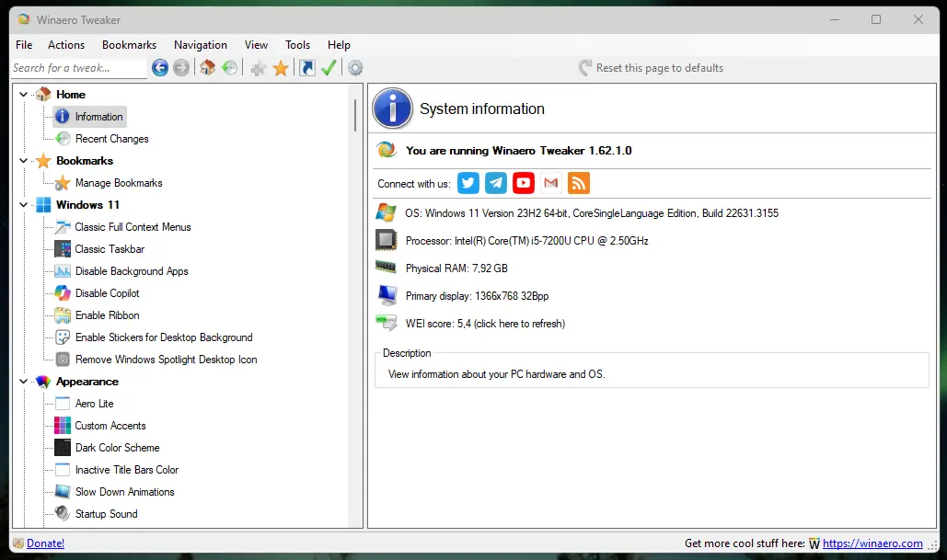Click the large System information icon
The height and width of the screenshot is (560, 947).
pyautogui.click(x=393, y=109)
